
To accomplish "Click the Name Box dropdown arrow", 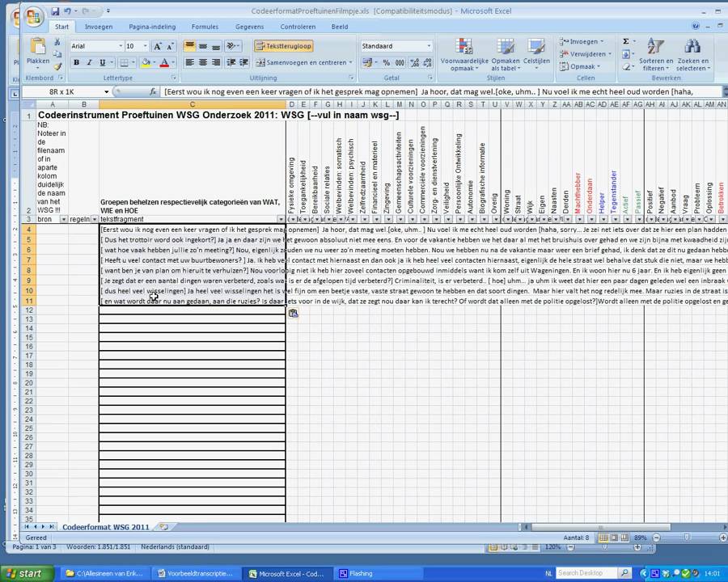I will [x=106, y=92].
